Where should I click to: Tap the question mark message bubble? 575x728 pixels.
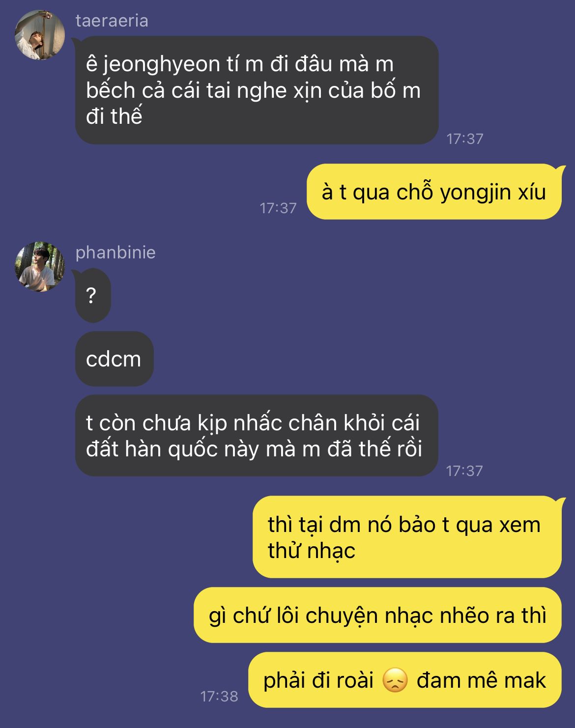point(93,296)
